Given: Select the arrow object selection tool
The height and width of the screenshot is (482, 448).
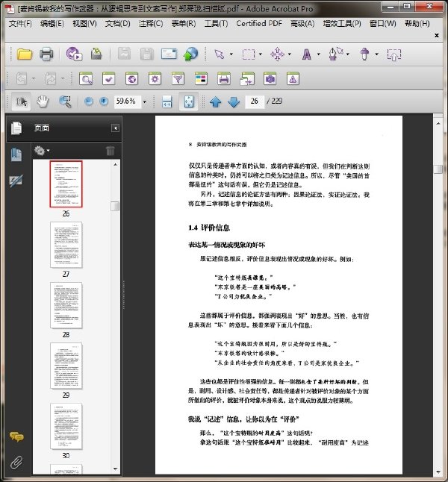Looking at the screenshot, I should click(x=219, y=54).
